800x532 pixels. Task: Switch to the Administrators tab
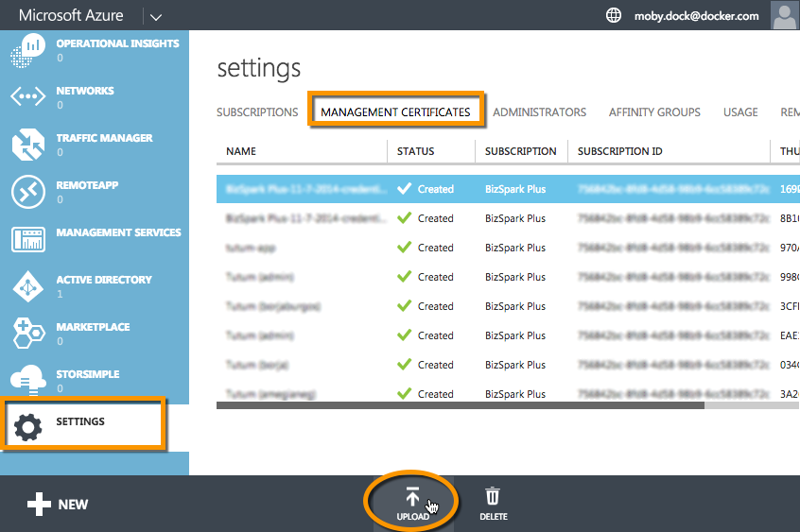(539, 112)
